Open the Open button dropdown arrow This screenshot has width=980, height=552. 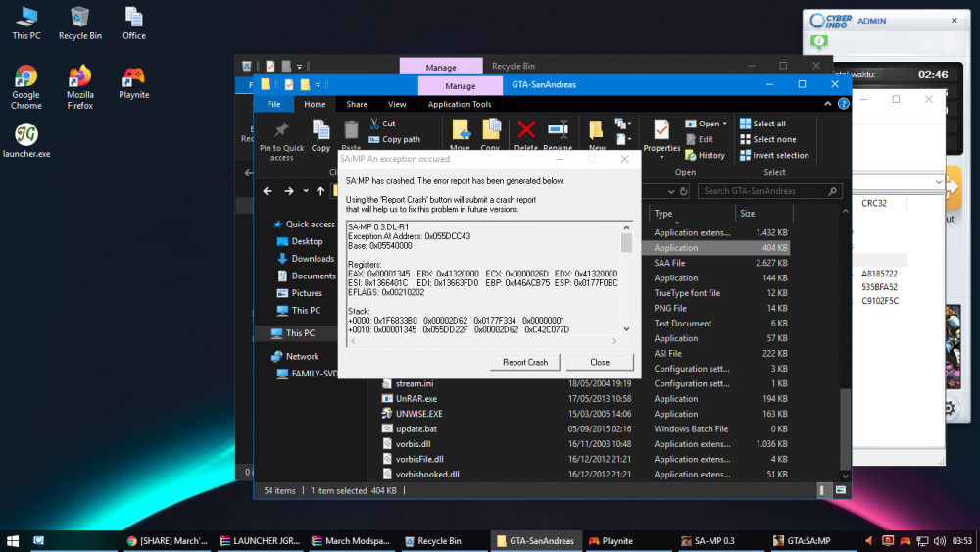pyautogui.click(x=725, y=124)
